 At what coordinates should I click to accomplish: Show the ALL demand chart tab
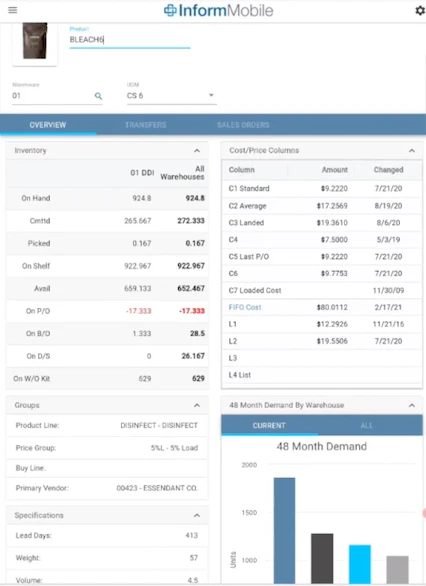(x=367, y=426)
